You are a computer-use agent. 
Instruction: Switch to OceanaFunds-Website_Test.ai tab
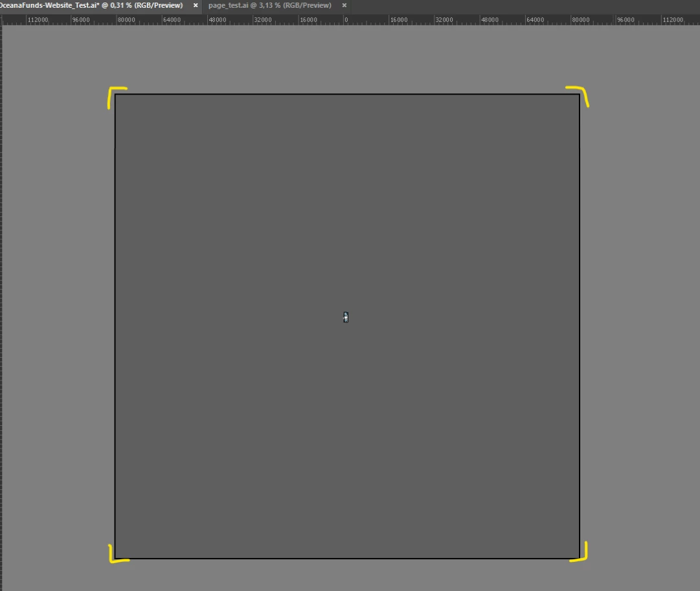coord(91,5)
